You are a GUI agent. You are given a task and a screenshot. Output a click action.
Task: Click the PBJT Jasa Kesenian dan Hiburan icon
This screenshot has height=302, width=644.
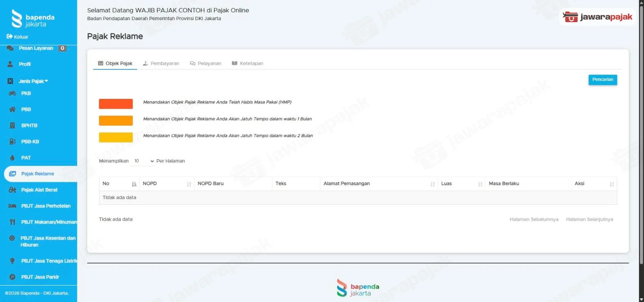pyautogui.click(x=12, y=238)
